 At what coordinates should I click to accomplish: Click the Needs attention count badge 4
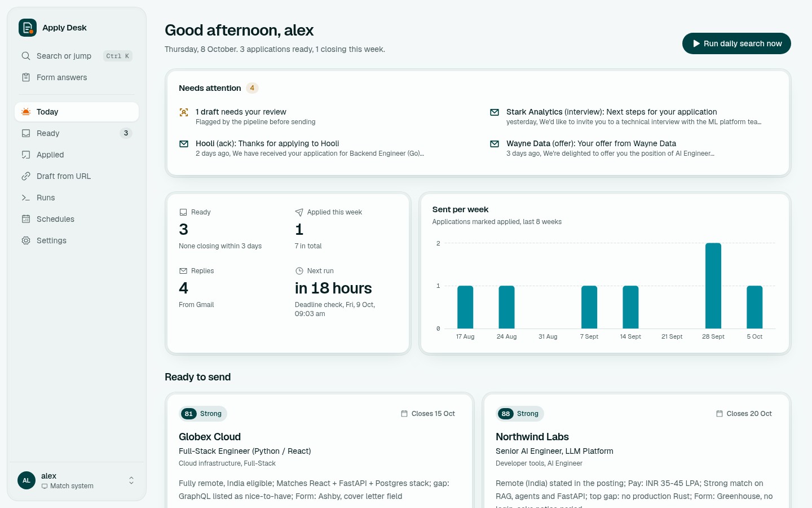coord(252,88)
